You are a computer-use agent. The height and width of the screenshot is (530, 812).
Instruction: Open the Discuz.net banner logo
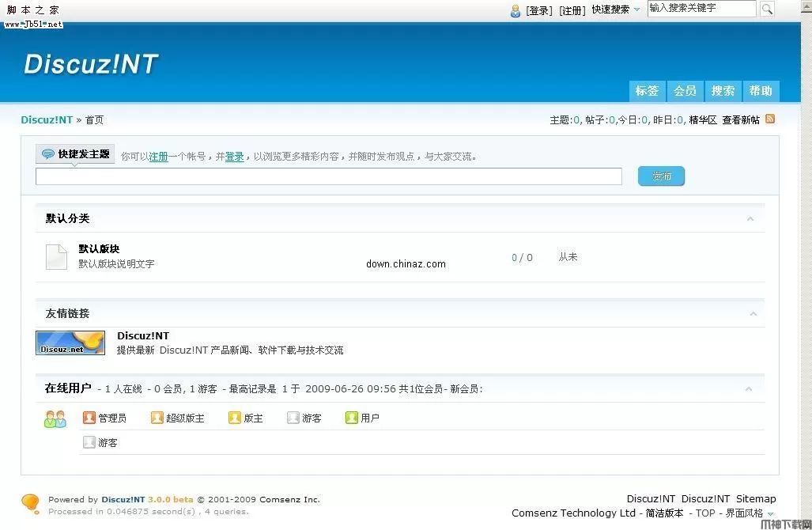(70, 343)
